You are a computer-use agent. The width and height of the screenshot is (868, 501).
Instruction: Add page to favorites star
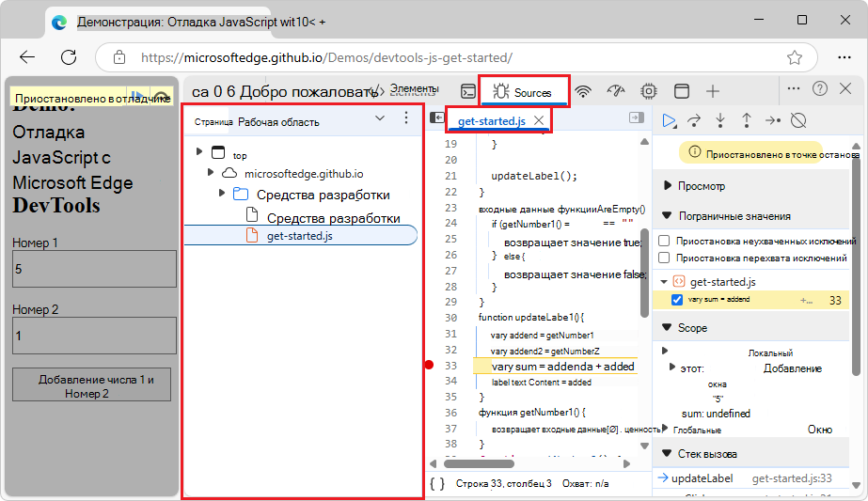point(795,57)
